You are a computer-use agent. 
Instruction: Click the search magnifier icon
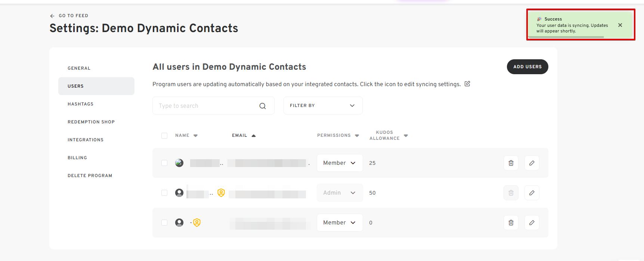tap(263, 106)
